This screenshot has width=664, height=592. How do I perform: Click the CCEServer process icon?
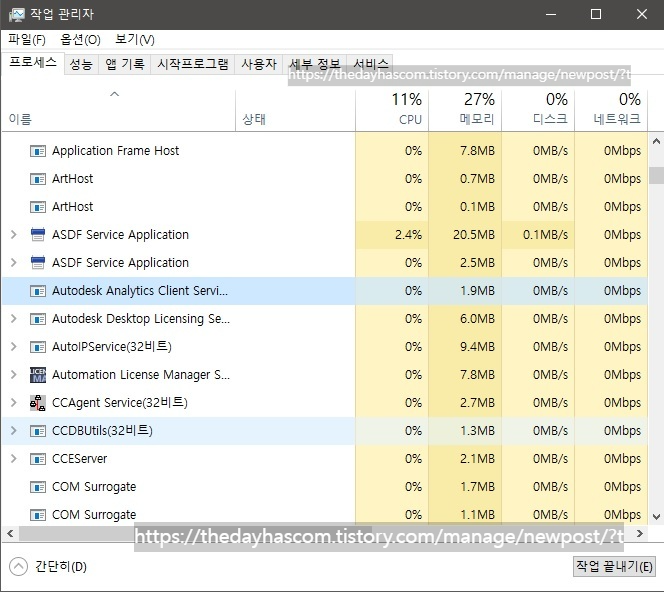click(38, 459)
